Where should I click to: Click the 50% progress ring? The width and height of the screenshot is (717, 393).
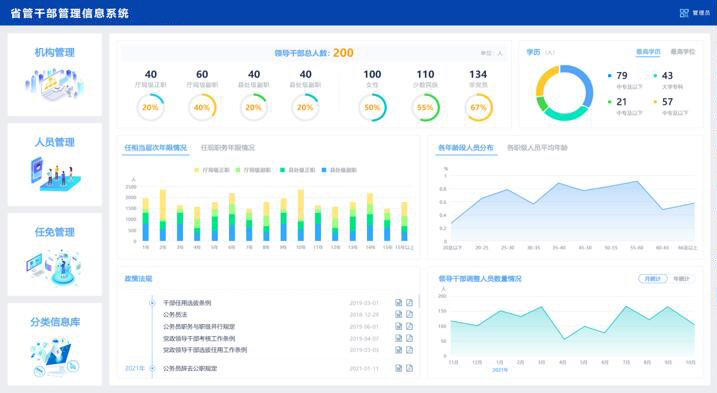[372, 108]
